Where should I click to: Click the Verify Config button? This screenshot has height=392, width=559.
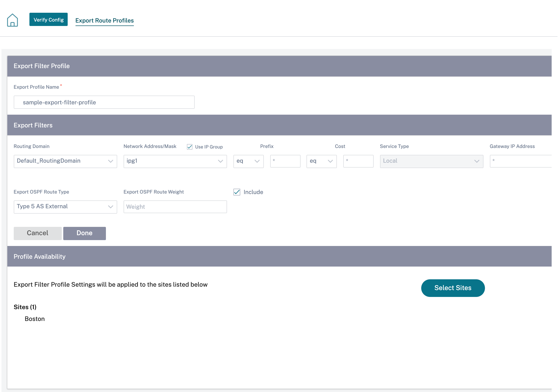coord(49,20)
